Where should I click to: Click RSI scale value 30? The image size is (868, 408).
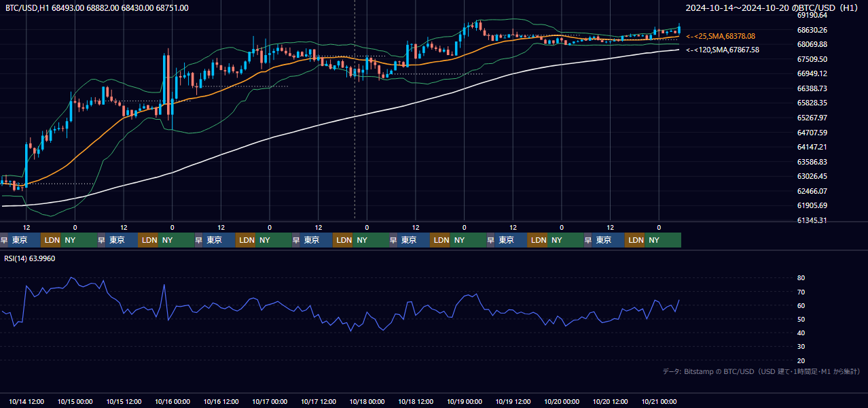[x=801, y=347]
